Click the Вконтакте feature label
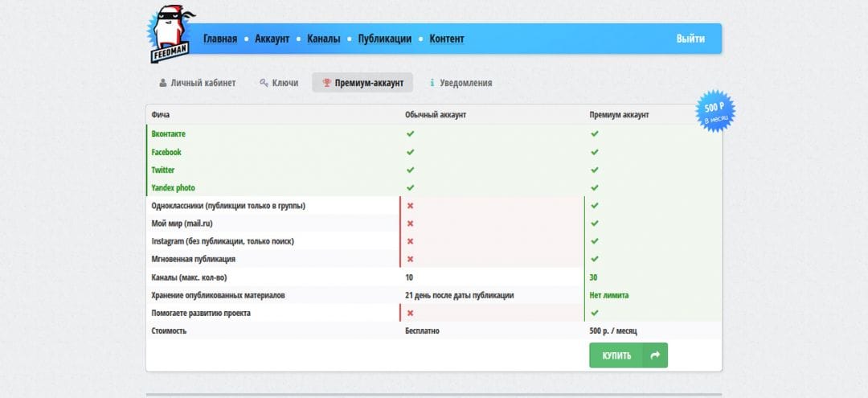This screenshot has height=398, width=868. pyautogui.click(x=168, y=134)
